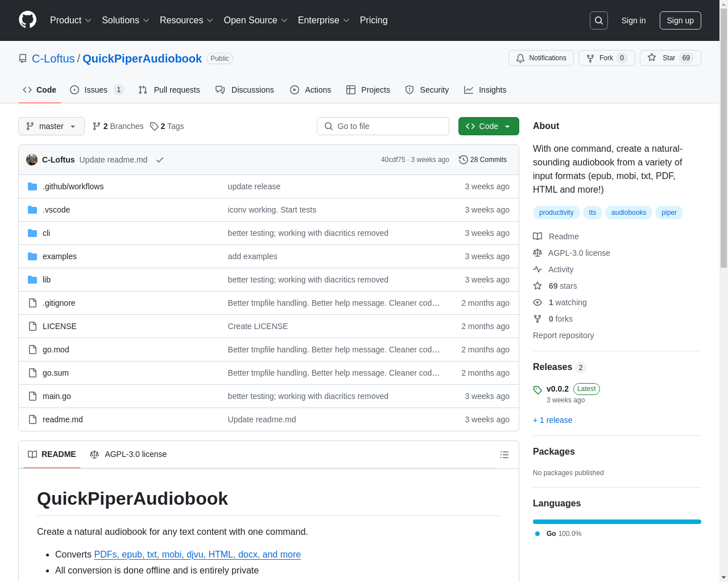Expand the Solutions menu
Viewport: 728px width, 582px height.
(126, 20)
